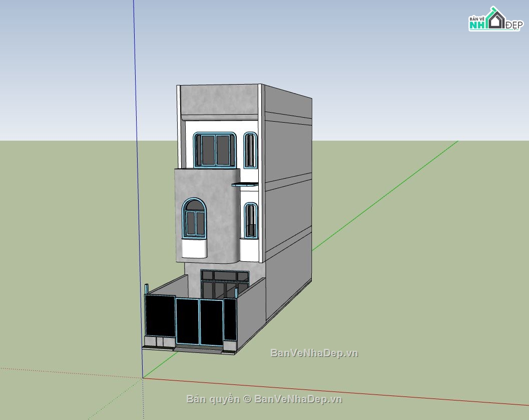Select the wide left black fence panel

159,315
